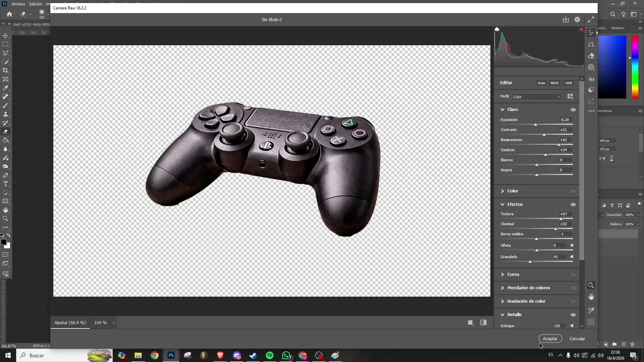Expand Granulado extra options arrow

[x=571, y=257]
